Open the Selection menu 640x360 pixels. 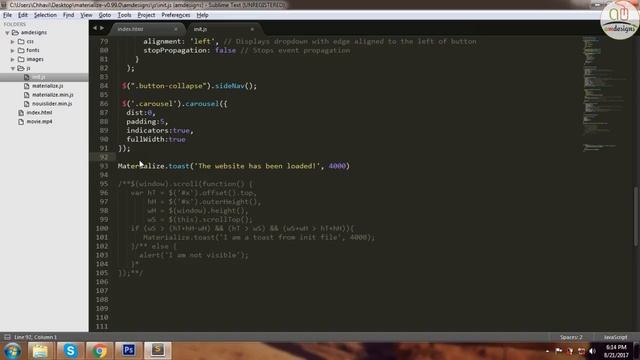45,15
